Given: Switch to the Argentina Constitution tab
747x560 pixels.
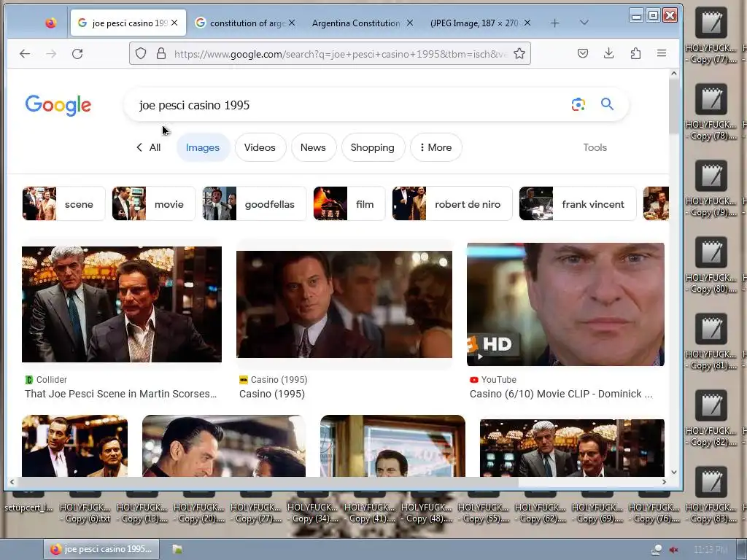Looking at the screenshot, I should [356, 23].
